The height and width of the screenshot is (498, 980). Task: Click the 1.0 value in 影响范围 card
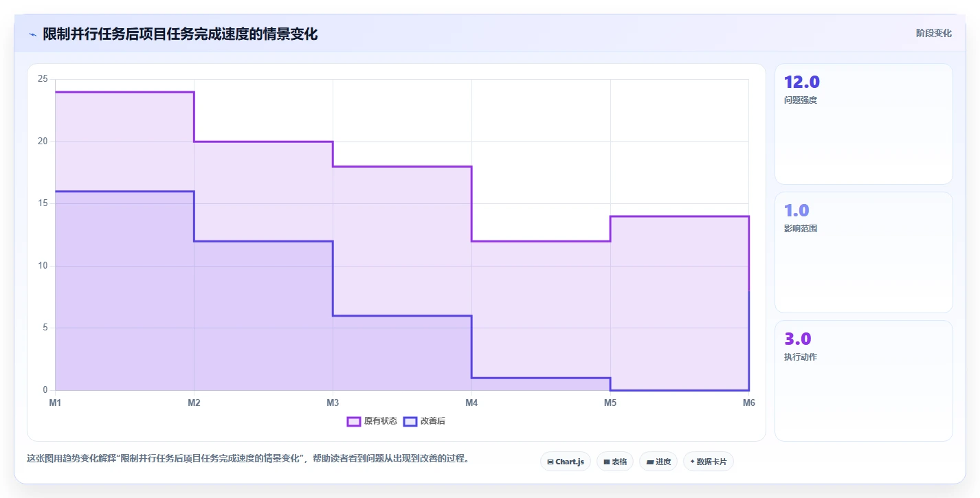tap(797, 210)
